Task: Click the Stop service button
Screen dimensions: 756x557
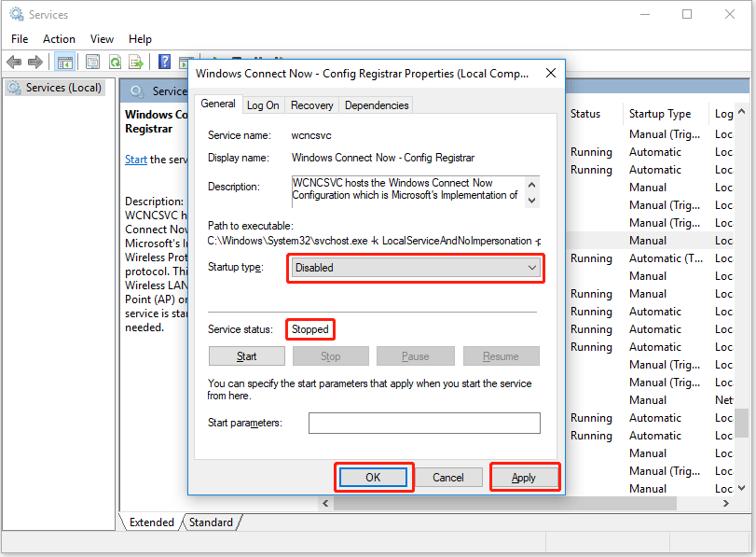Action: pos(330,356)
